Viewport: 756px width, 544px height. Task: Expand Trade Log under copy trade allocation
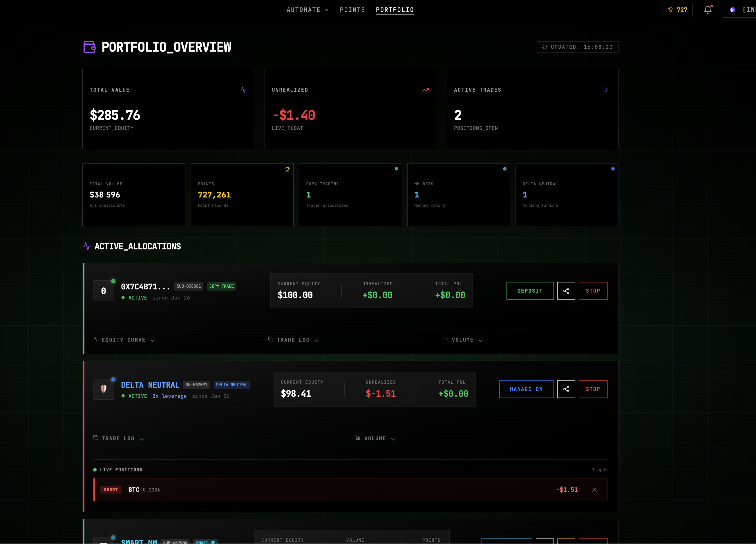click(293, 340)
